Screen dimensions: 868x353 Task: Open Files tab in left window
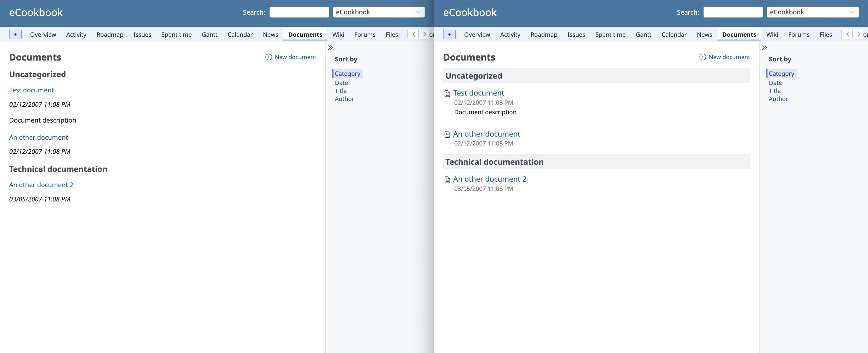[x=392, y=34]
